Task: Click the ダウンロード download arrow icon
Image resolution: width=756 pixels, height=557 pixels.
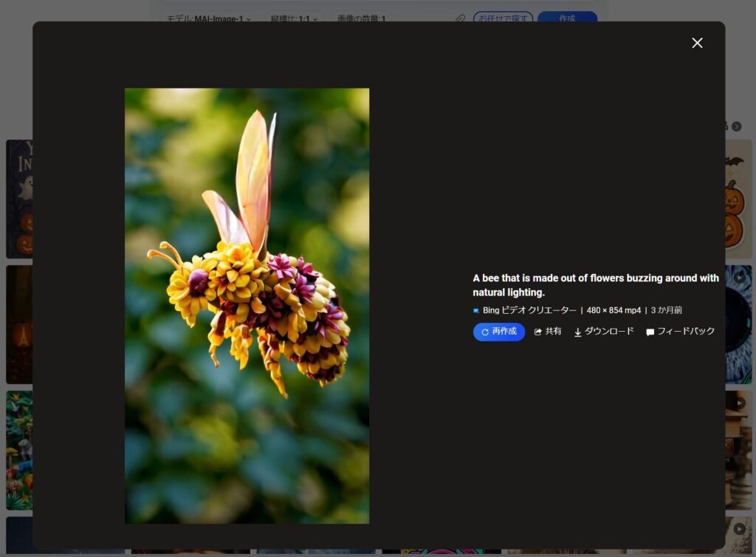Action: coord(578,332)
